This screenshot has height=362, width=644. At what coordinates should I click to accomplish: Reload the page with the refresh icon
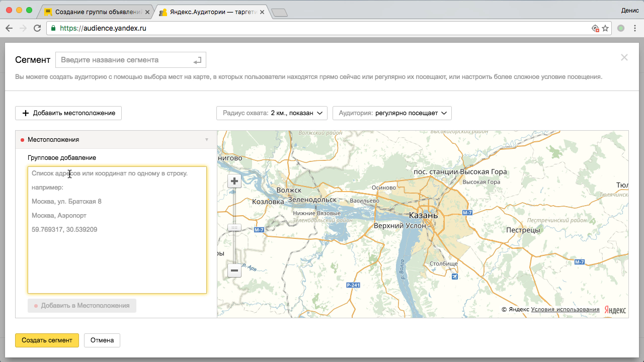point(37,29)
